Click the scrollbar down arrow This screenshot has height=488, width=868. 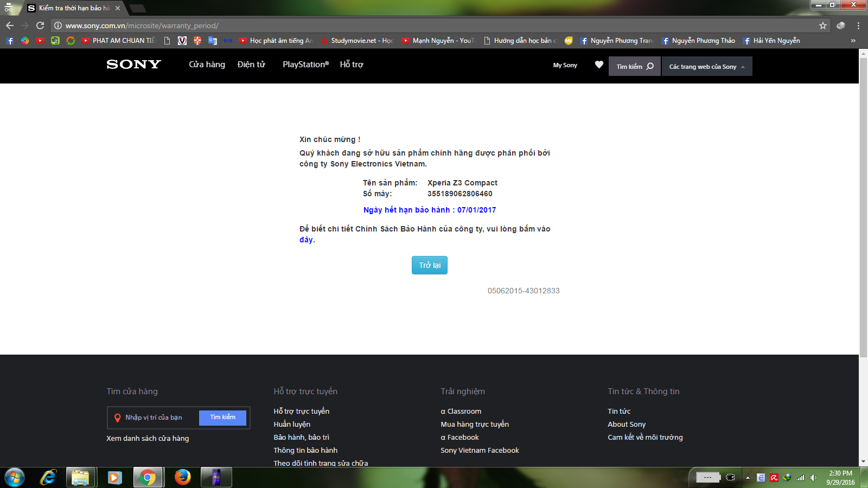[x=863, y=462]
